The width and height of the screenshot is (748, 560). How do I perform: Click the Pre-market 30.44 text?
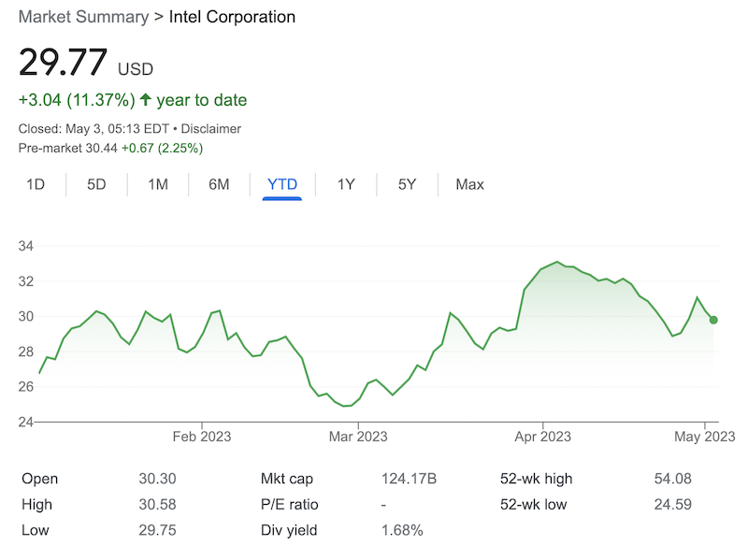67,149
